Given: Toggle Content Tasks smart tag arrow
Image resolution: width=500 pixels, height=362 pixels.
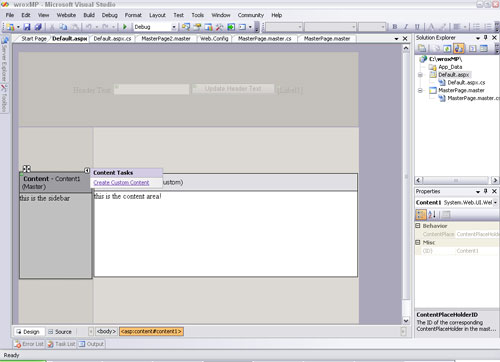Looking at the screenshot, I should [x=87, y=171].
